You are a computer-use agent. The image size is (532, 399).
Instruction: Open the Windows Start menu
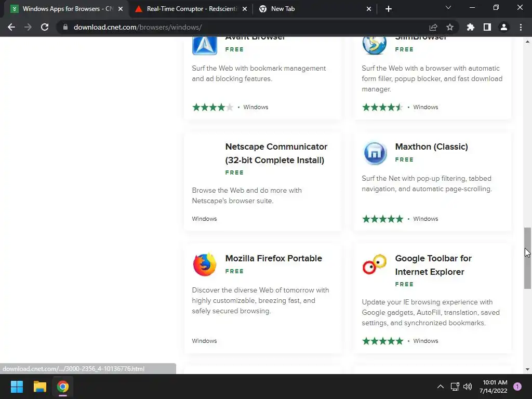[17, 387]
